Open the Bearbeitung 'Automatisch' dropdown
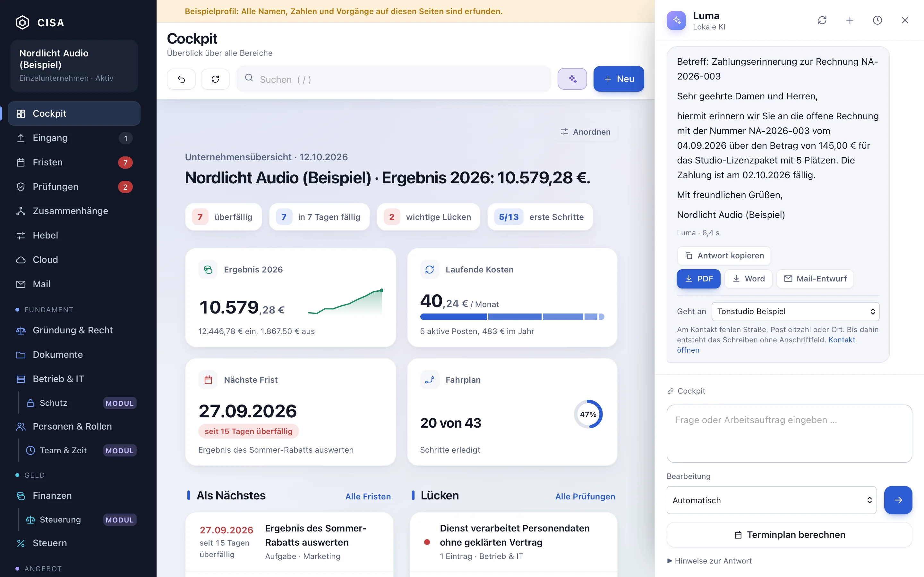Image resolution: width=924 pixels, height=577 pixels. click(x=771, y=500)
